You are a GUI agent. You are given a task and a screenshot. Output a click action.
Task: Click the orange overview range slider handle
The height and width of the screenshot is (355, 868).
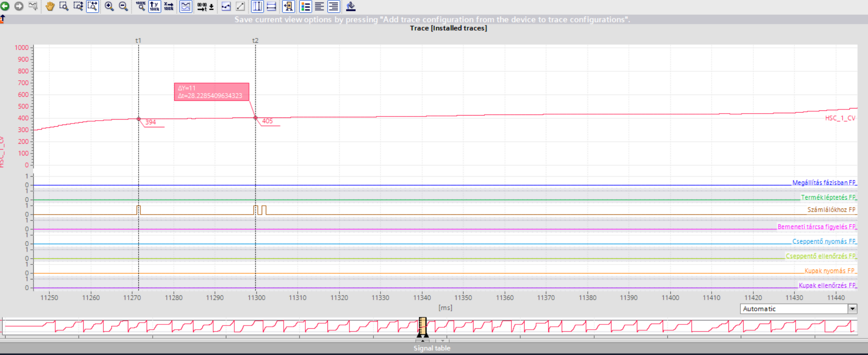tap(422, 325)
